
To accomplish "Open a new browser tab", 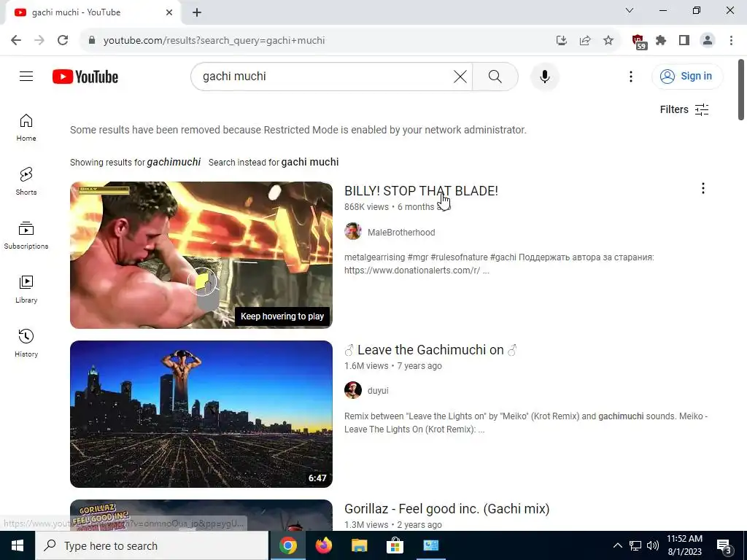I will (197, 13).
